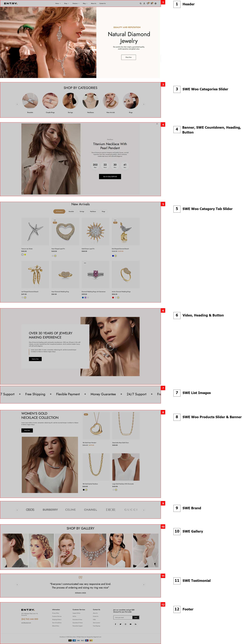Select the Bracelets tab in New Arrivals

[71, 212]
